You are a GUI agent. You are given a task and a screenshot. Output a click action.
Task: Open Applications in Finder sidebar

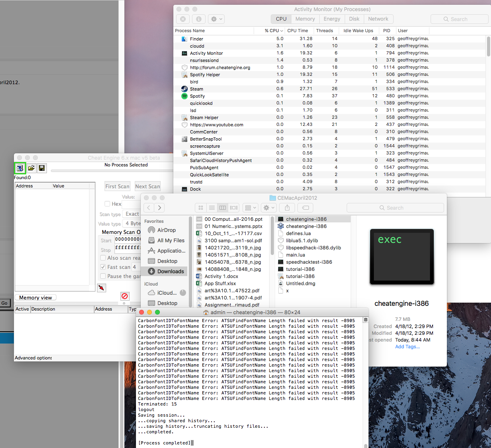(x=166, y=251)
